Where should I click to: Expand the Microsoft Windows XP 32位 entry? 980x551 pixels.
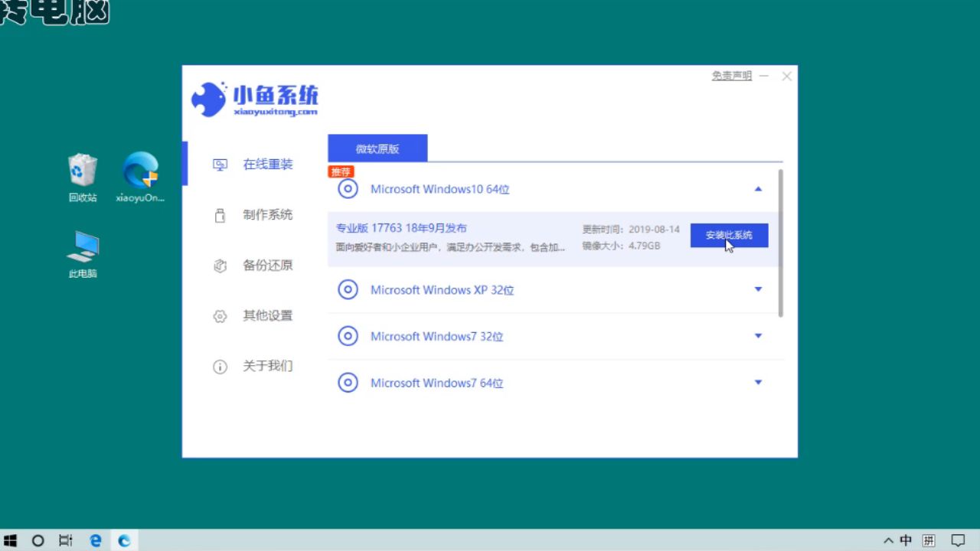coord(758,289)
